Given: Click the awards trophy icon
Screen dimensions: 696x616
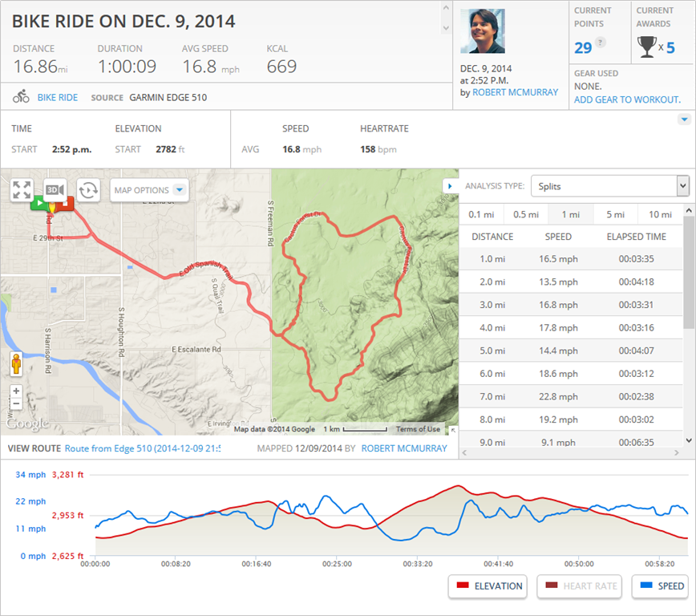Looking at the screenshot, I should 646,47.
